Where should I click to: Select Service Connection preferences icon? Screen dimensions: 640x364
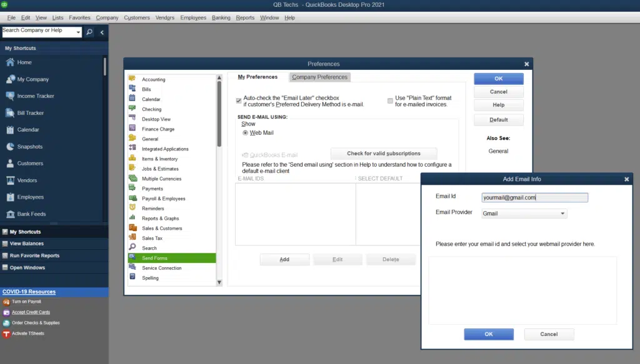coord(132,267)
